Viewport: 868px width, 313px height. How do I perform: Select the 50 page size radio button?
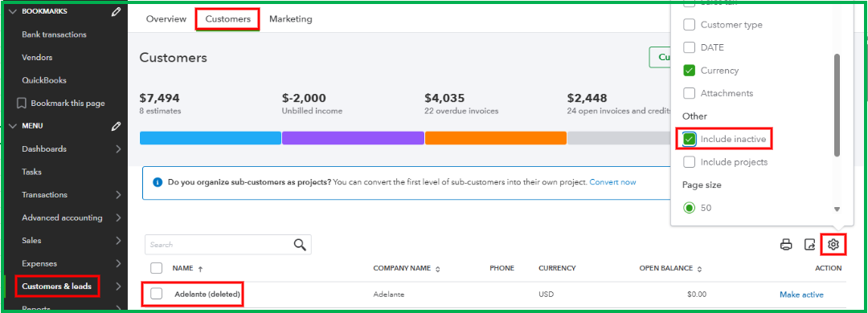click(x=690, y=208)
